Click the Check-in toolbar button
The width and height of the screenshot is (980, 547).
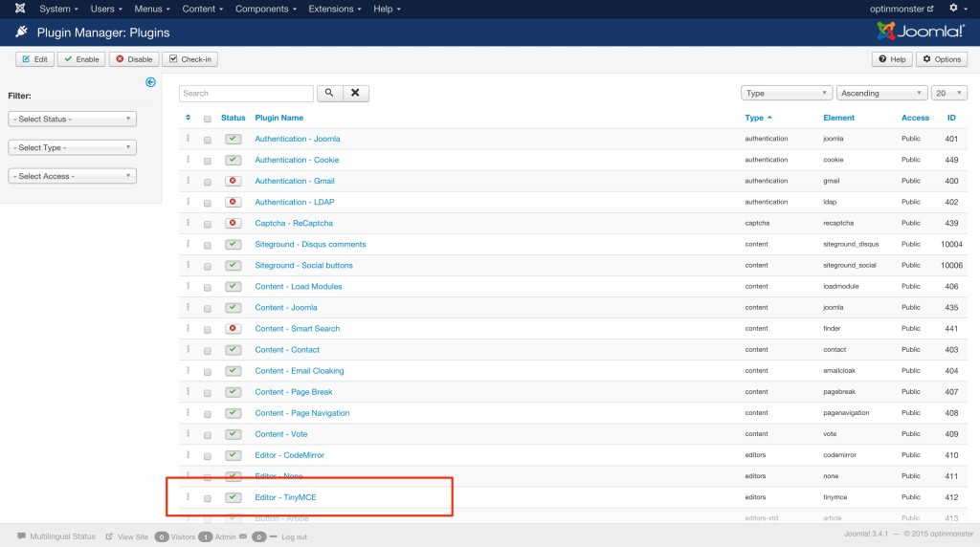[190, 59]
